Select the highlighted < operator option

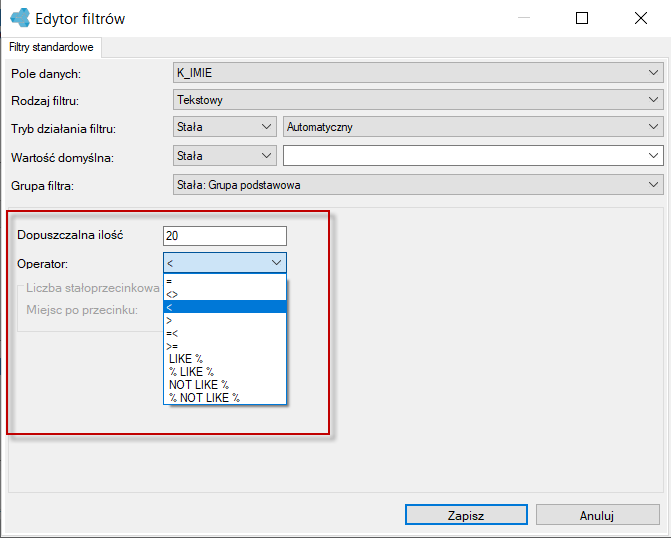coord(225,307)
